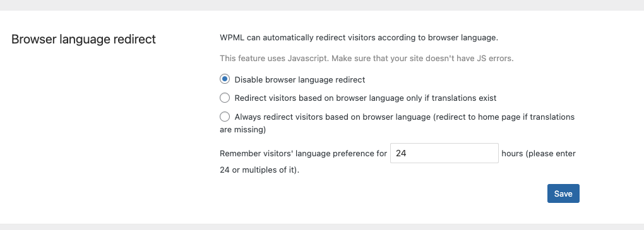Click the 'Browser language redirect' section heading
Screen dimensions: 644x230
tap(84, 39)
